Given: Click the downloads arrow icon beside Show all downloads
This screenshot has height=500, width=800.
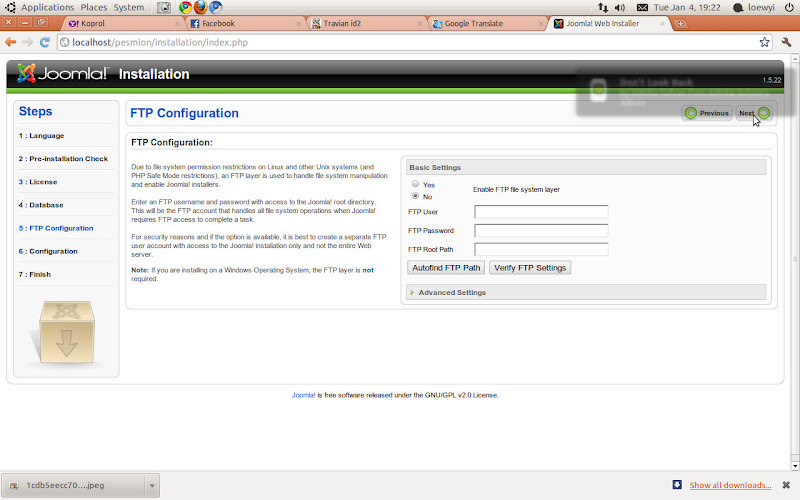Looking at the screenshot, I should point(677,485).
